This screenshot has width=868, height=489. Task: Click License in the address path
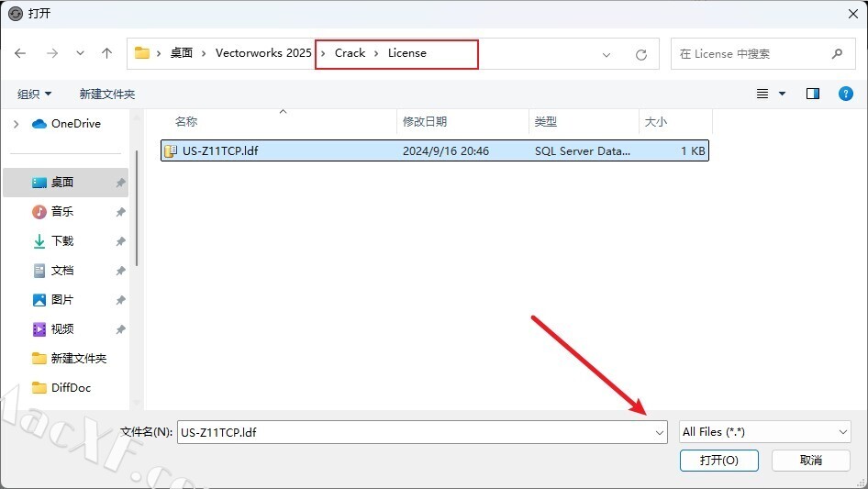point(406,53)
